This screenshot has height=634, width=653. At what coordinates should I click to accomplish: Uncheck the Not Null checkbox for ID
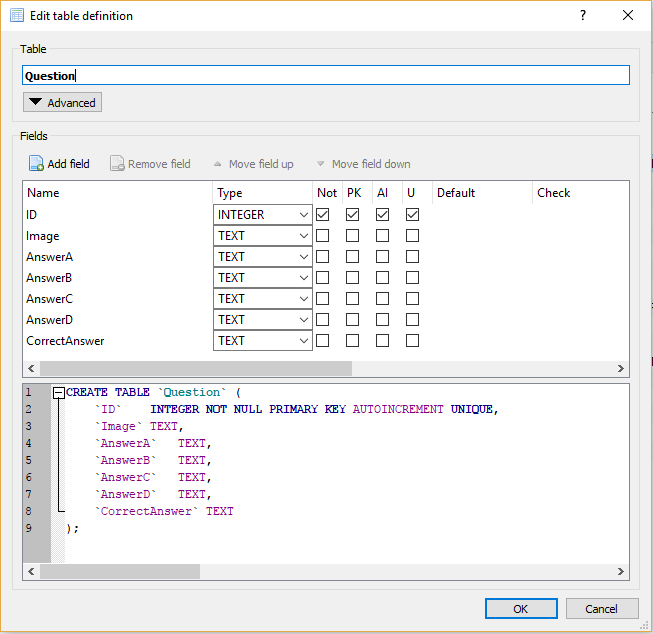pyautogui.click(x=323, y=215)
